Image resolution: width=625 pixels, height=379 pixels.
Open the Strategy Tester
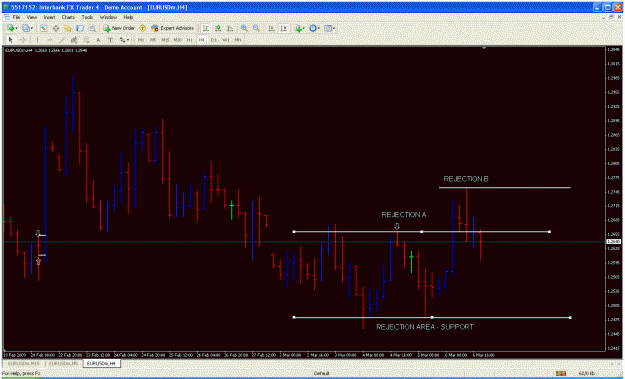pos(92,28)
